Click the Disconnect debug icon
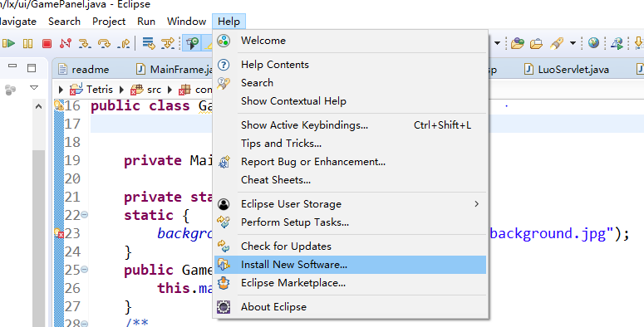Screen dimensions: 644x327 point(66,43)
